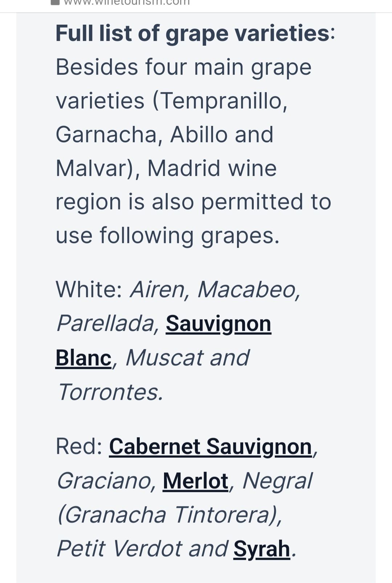Tap the www.winetourism.com address text

point(127,2)
